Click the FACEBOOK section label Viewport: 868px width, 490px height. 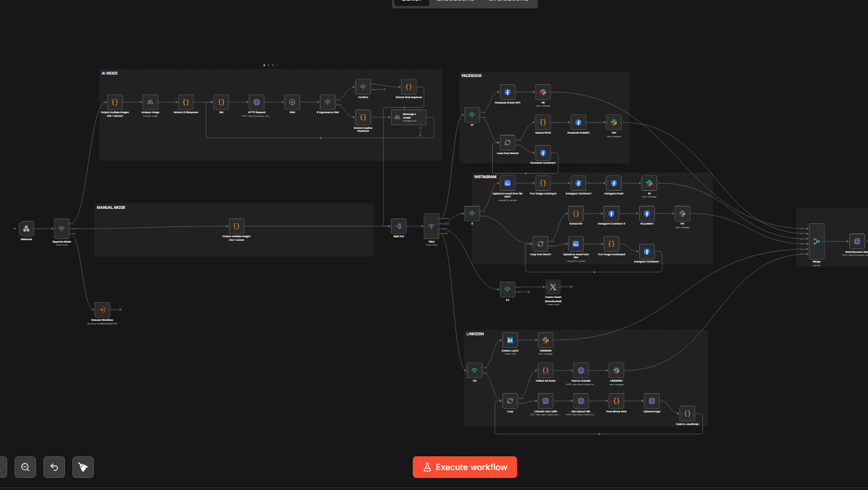point(472,76)
